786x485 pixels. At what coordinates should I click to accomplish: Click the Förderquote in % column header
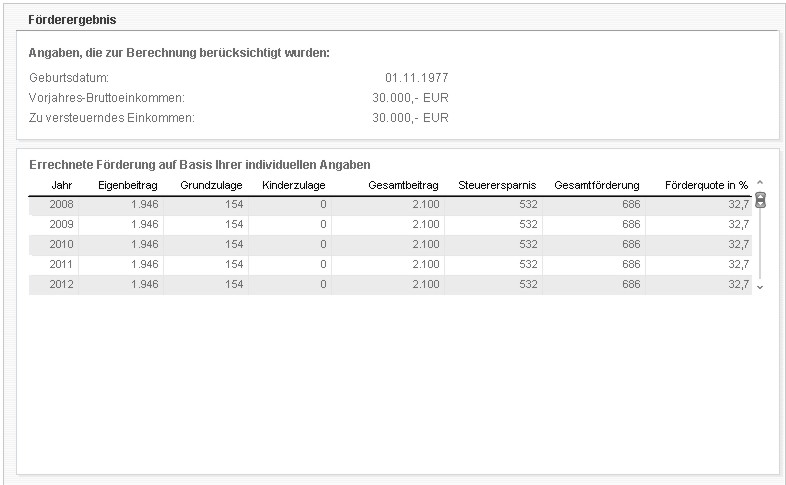click(x=706, y=185)
